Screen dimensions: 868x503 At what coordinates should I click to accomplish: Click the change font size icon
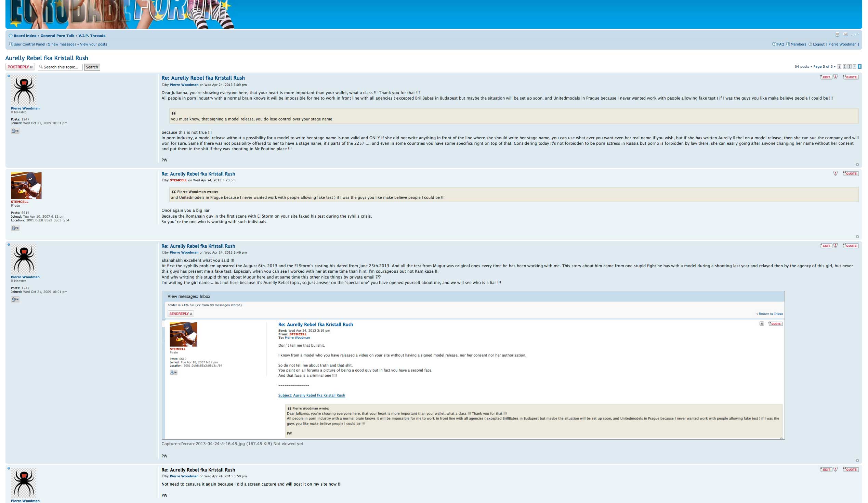click(854, 35)
